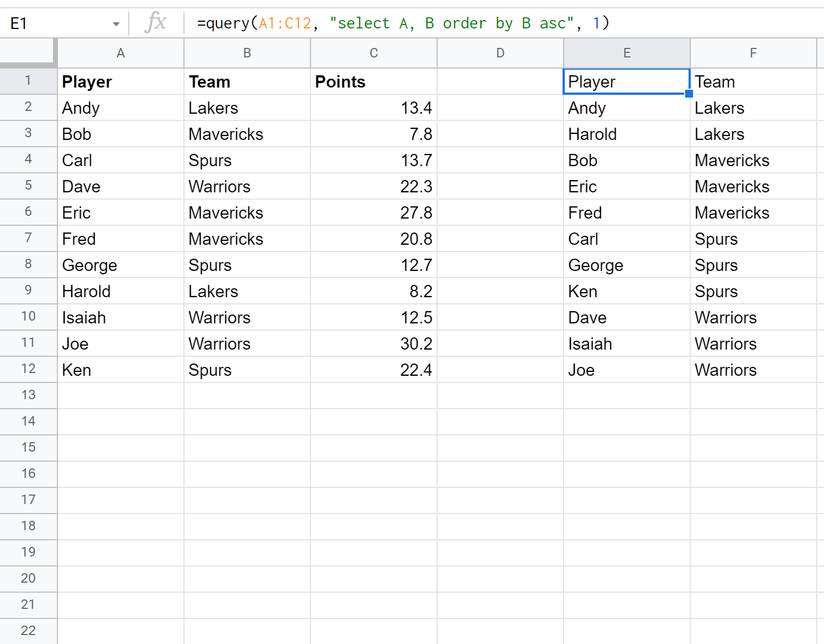
Task: Select column A header
Action: 120,53
